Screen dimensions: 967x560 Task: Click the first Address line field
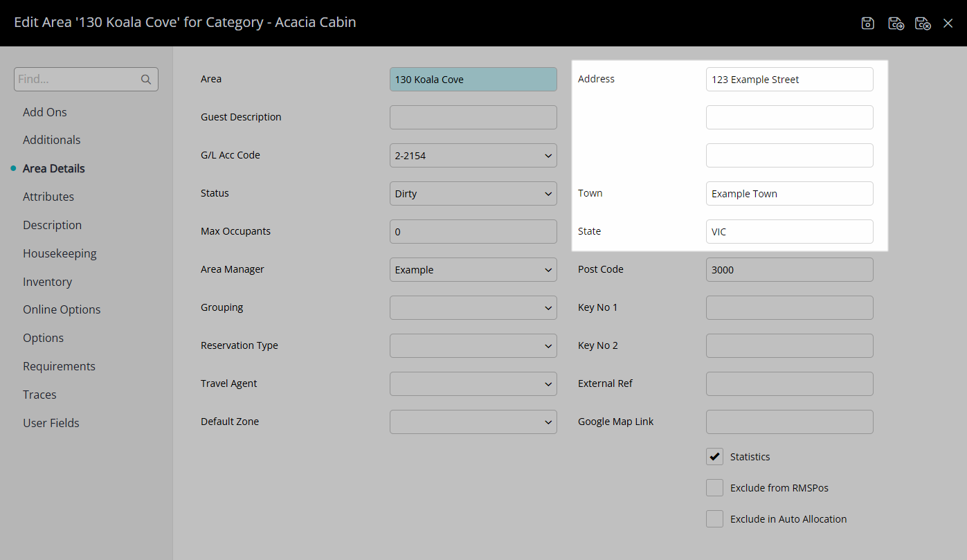(790, 80)
